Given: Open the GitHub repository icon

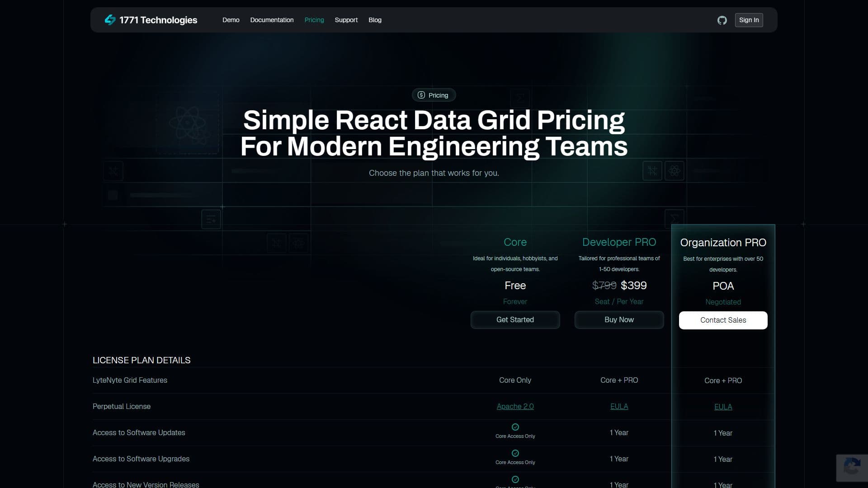Looking at the screenshot, I should [722, 20].
